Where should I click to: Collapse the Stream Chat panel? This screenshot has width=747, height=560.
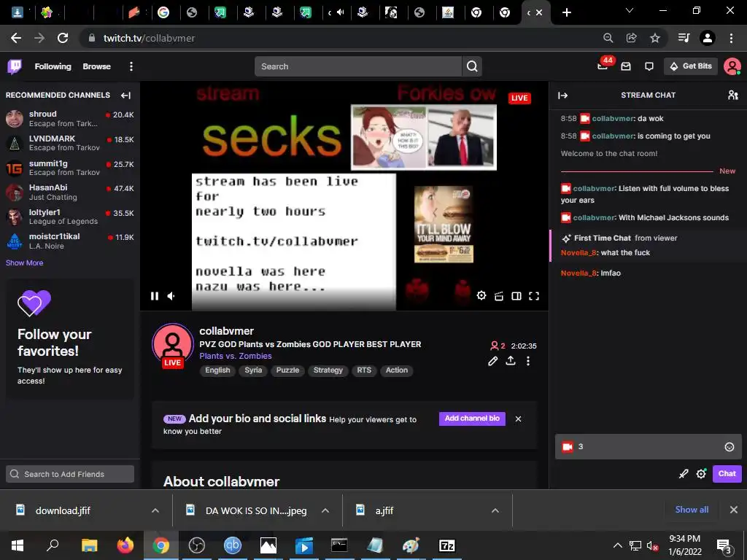pos(563,96)
